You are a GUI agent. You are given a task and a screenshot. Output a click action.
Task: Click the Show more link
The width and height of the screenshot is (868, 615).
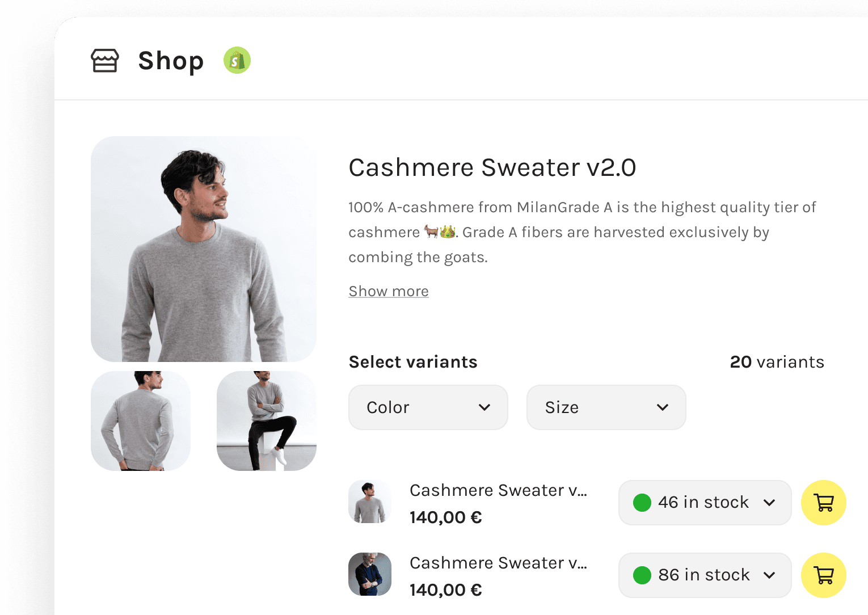(389, 291)
